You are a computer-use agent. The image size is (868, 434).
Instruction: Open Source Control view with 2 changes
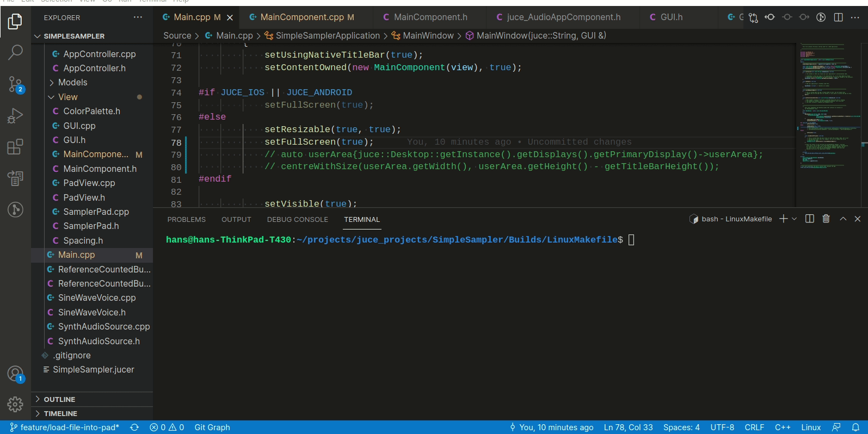(15, 84)
